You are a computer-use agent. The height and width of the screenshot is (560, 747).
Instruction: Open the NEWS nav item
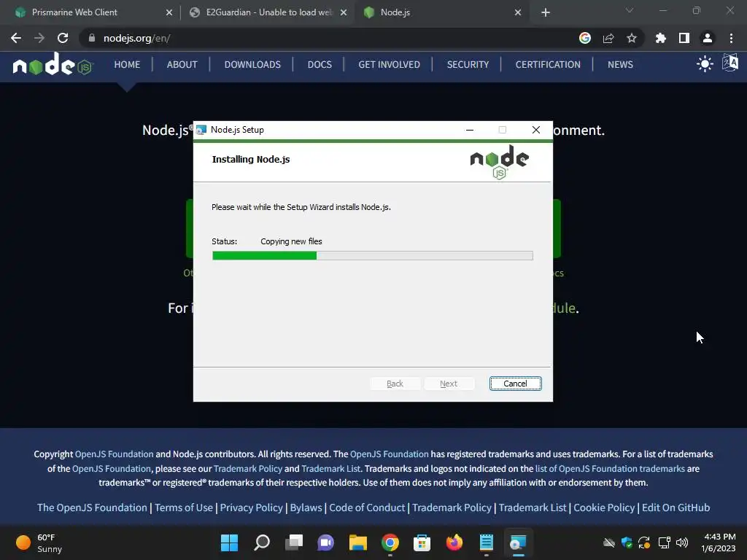620,64
